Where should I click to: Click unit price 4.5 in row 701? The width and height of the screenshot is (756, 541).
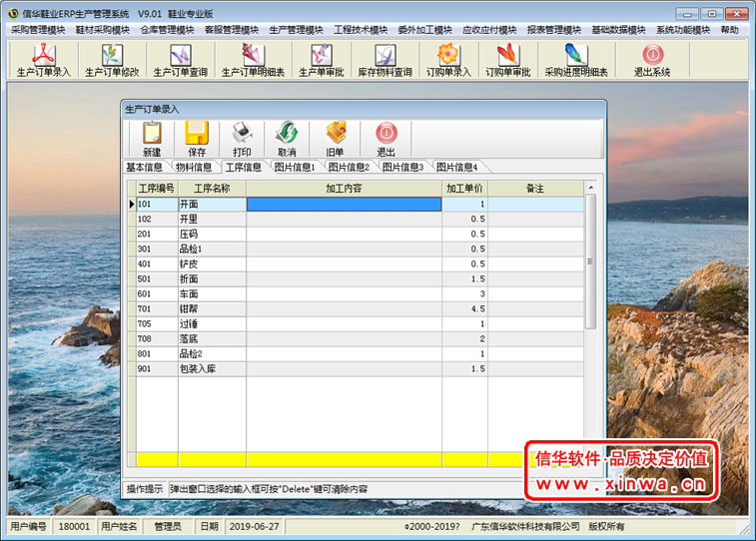464,308
